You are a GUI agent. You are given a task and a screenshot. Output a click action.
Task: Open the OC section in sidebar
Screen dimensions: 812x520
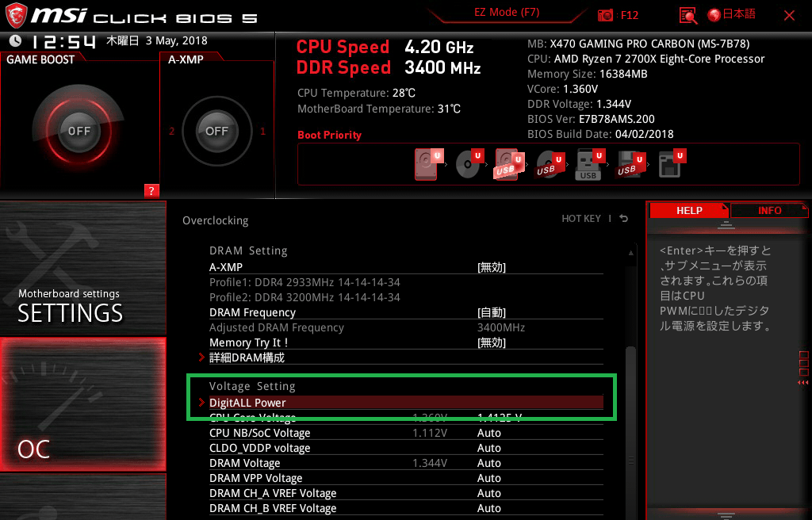[82, 404]
